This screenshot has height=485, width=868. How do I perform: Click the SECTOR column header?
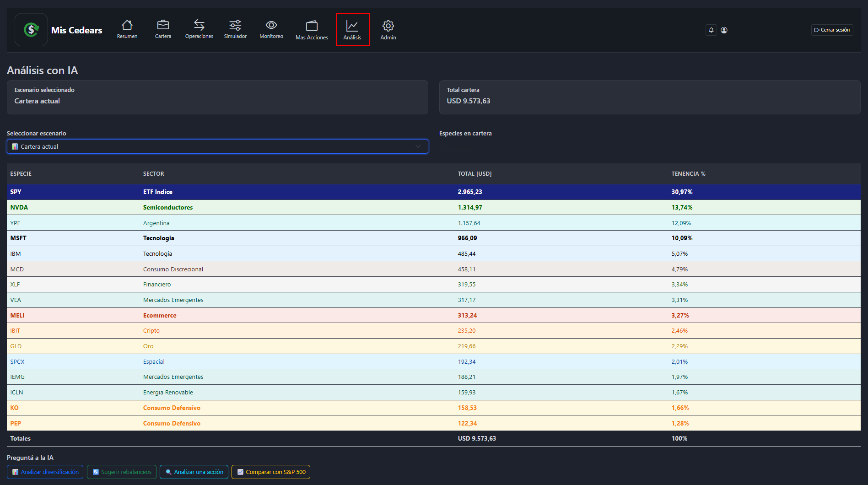(x=153, y=174)
